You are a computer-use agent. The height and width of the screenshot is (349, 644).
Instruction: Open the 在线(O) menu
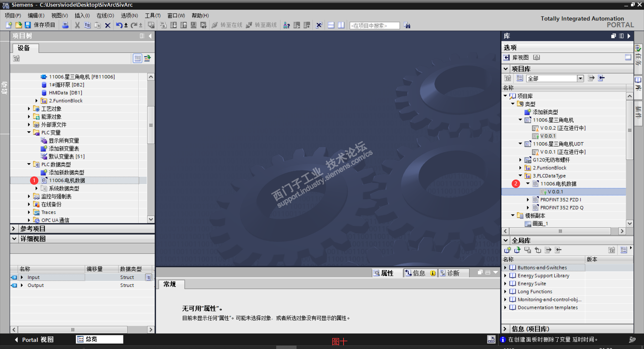click(x=105, y=15)
